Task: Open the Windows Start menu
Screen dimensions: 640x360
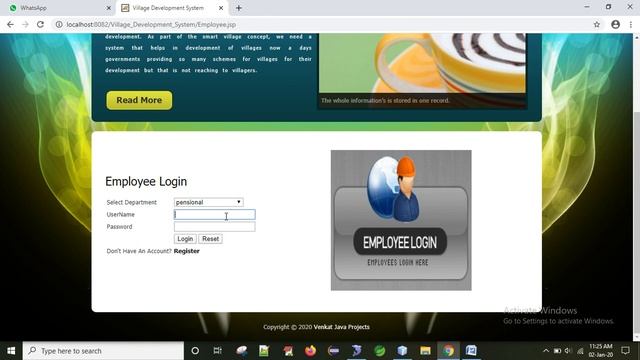Action: 11,351
